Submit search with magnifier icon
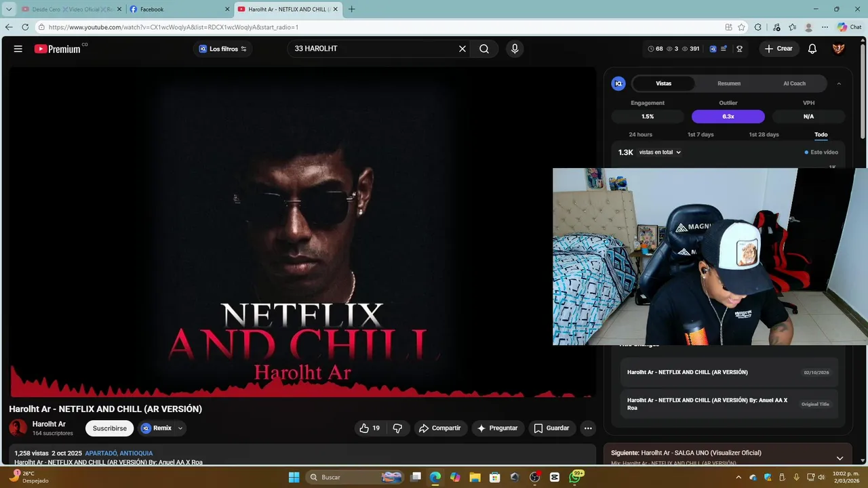Image resolution: width=868 pixels, height=488 pixels. [x=484, y=49]
